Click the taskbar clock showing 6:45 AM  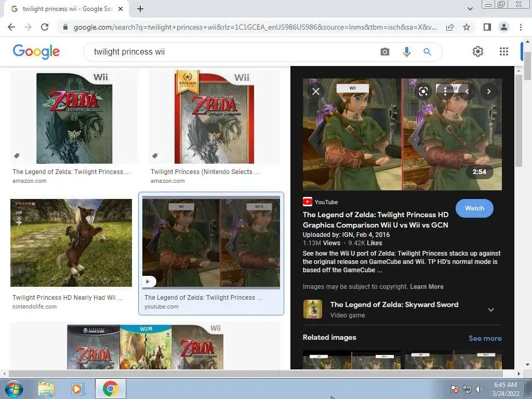pyautogui.click(x=506, y=389)
